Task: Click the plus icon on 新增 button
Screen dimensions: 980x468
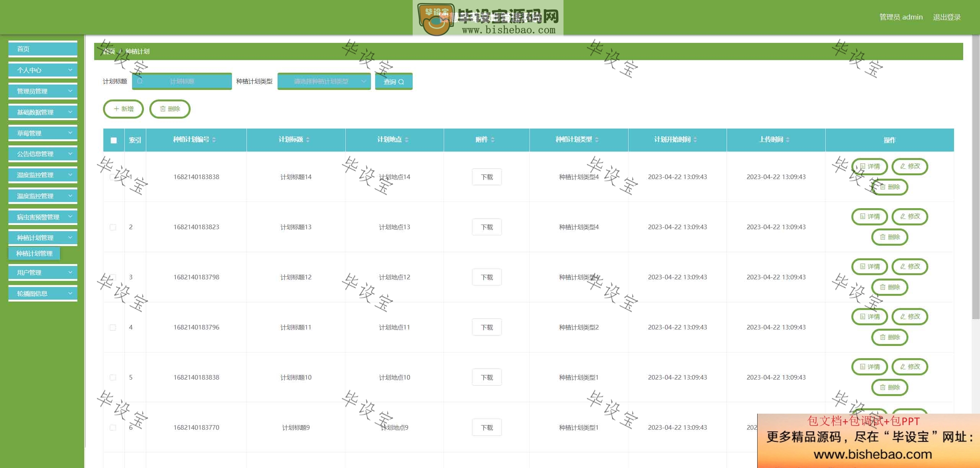Action: (116, 109)
